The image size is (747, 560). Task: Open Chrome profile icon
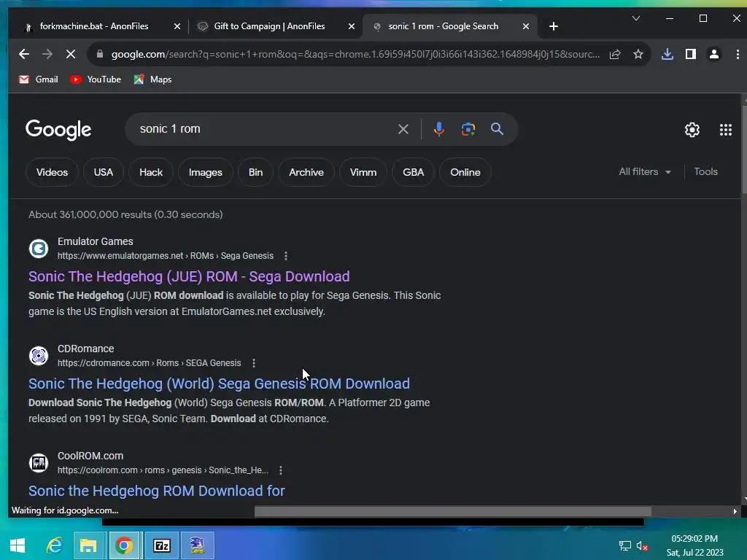(713, 54)
